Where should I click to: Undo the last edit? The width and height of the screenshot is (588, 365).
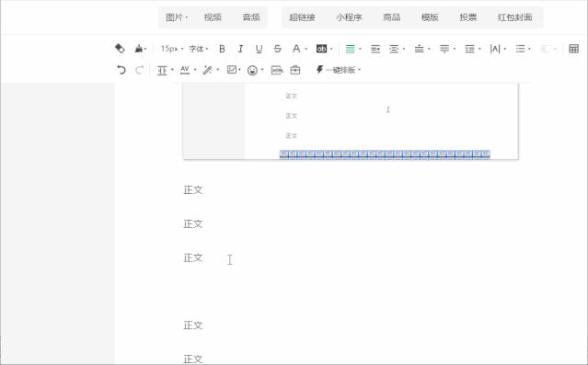[121, 70]
